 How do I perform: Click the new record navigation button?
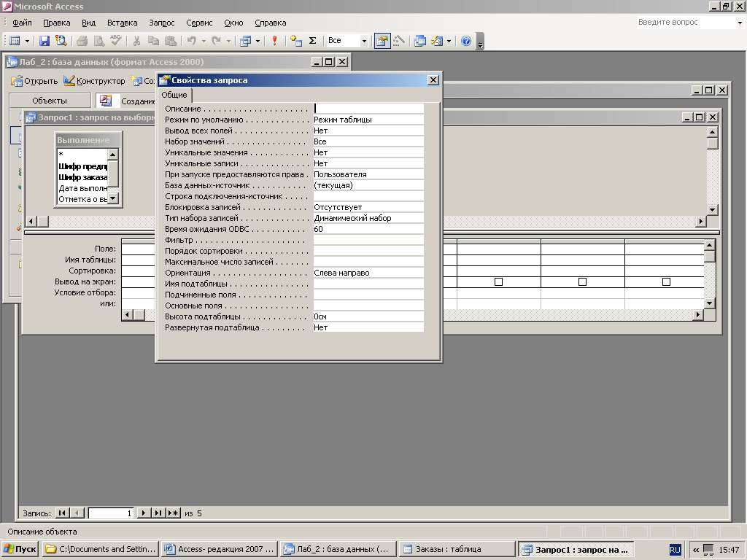(174, 513)
